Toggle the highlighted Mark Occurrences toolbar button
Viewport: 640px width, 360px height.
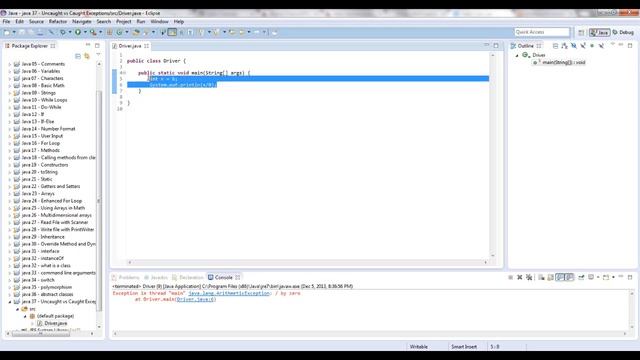172,32
